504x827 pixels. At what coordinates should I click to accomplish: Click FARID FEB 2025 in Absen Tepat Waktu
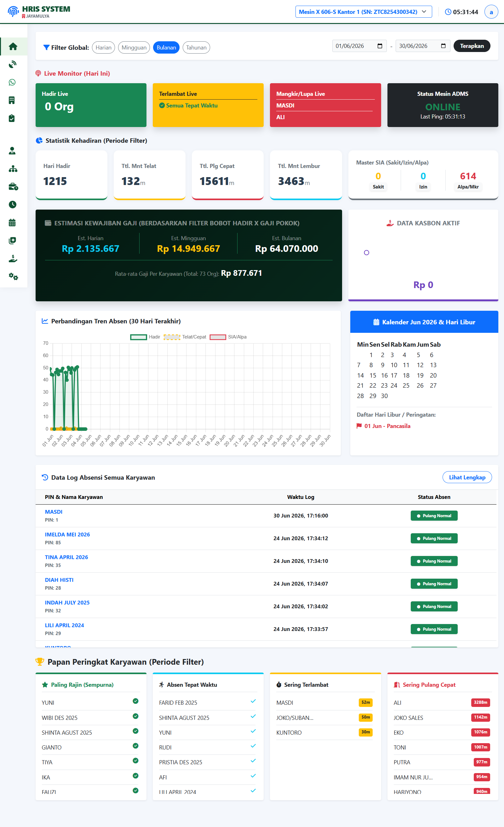tap(178, 703)
